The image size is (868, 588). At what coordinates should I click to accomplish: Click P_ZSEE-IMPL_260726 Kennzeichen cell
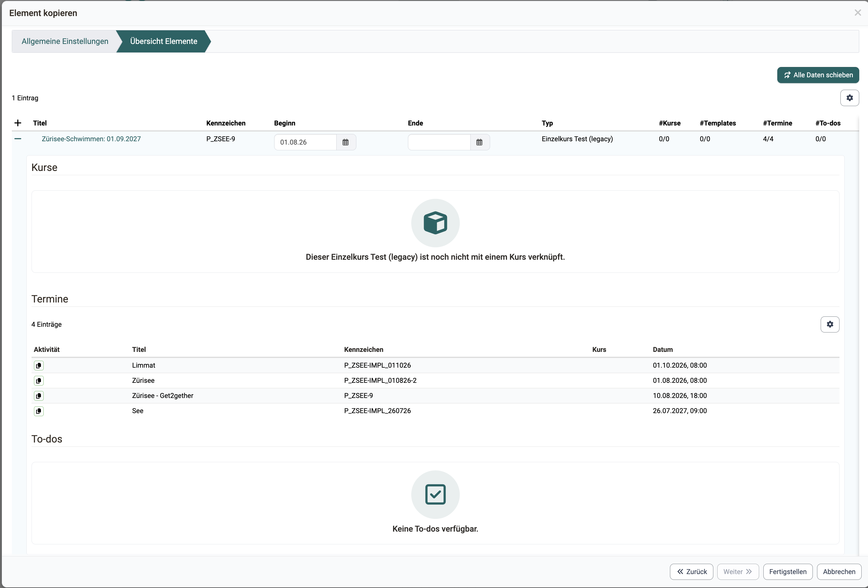tap(378, 411)
